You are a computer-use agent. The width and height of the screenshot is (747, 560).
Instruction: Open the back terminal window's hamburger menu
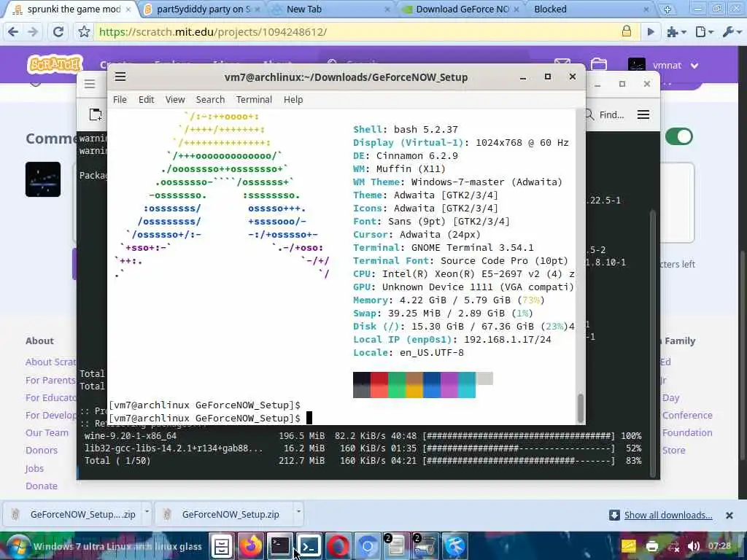[90, 85]
